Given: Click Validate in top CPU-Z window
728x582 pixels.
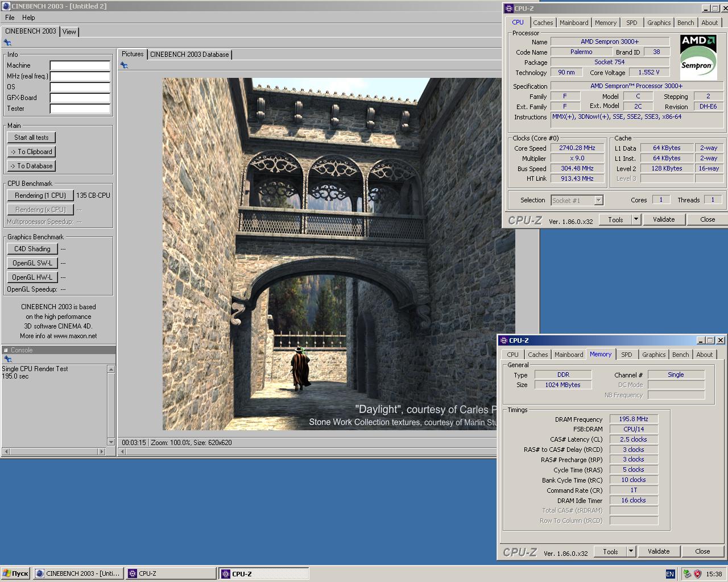Looking at the screenshot, I should pyautogui.click(x=664, y=219).
